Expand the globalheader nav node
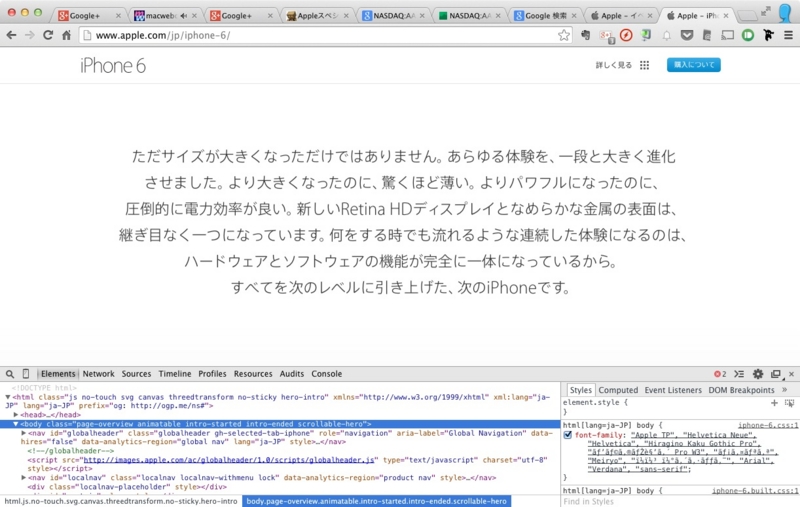 point(23,433)
